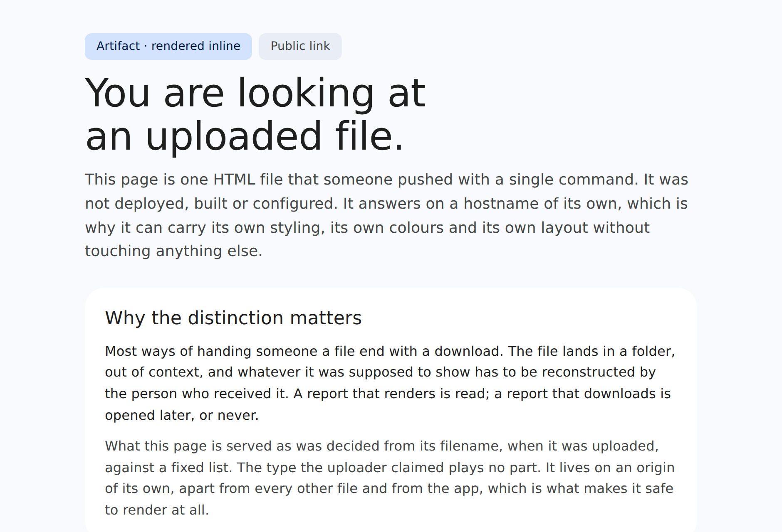Click the paragraph starting 'This page is one HTML file'
The height and width of the screenshot is (532, 782).
(387, 215)
